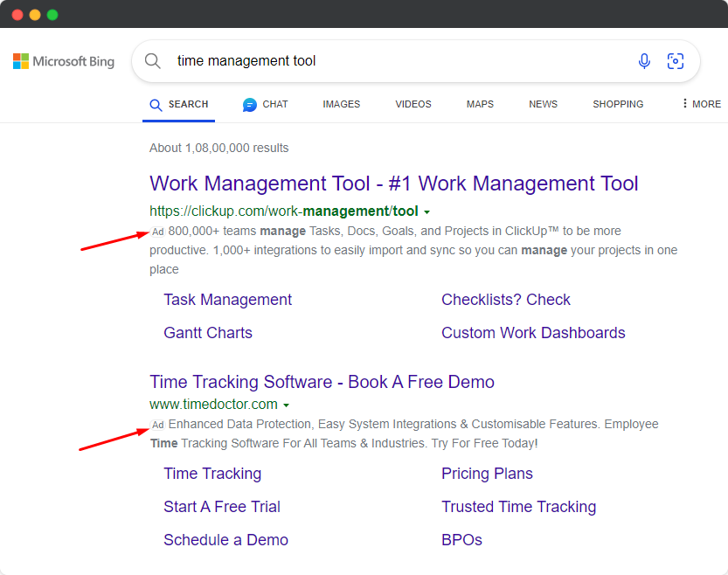Switch to the VIDEOS tab
728x575 pixels.
pos(413,104)
